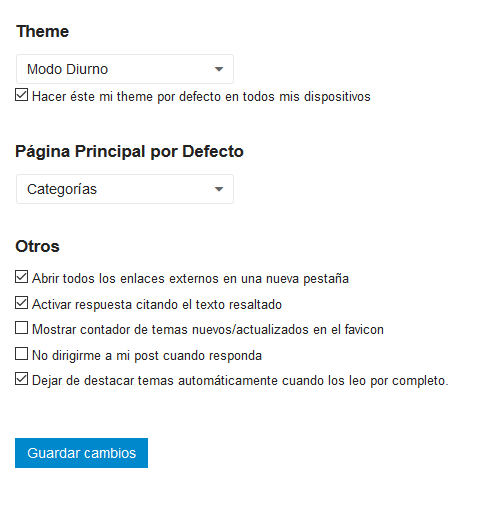Click the arrow on the Categorías selector

(219, 189)
